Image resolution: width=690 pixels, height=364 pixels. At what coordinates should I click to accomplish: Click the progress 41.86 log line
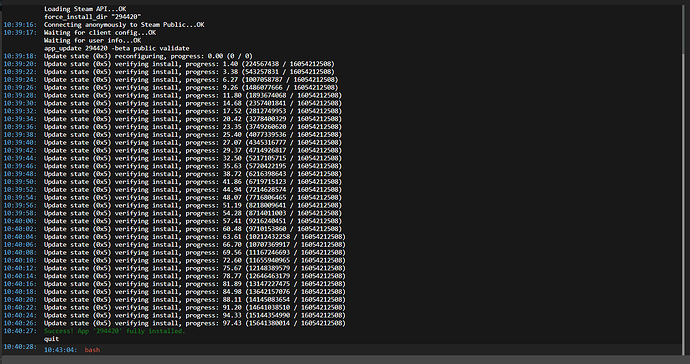coord(193,182)
